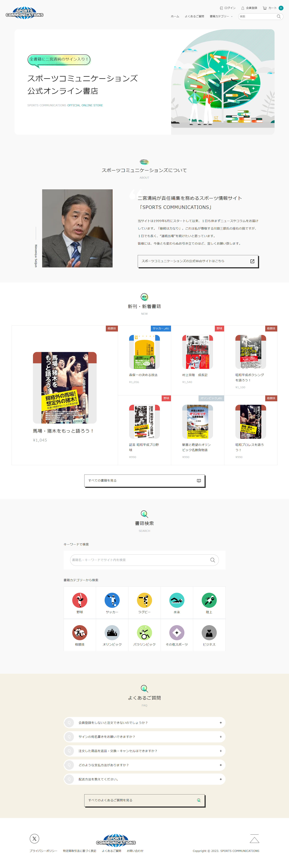Expand FAQ about delivery methods (配送方法)
Viewport: 289px width, 868px height.
pos(144,779)
